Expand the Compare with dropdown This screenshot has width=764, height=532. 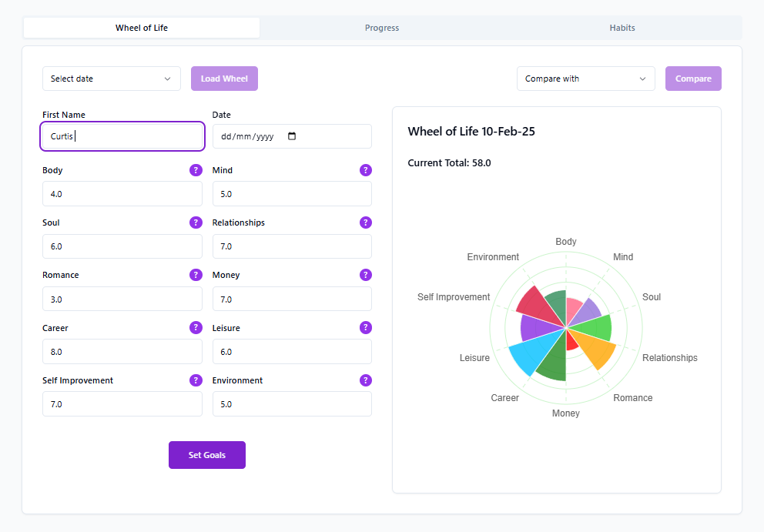585,78
